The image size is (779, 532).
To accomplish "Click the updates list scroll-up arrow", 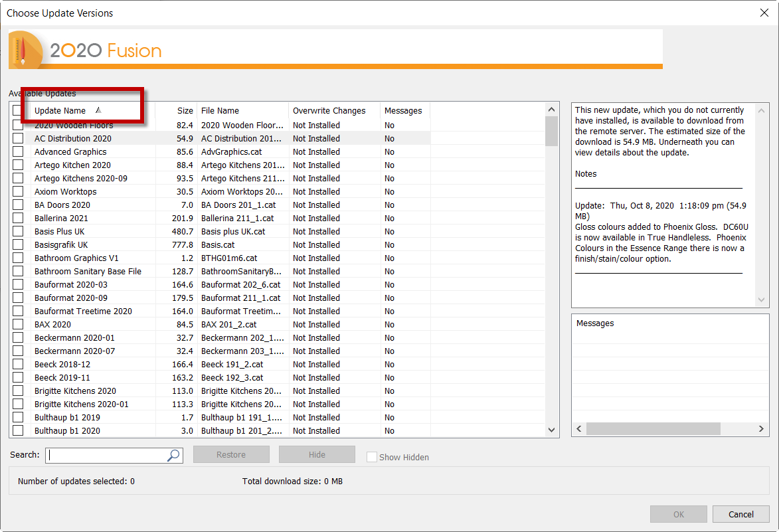I will 551,110.
